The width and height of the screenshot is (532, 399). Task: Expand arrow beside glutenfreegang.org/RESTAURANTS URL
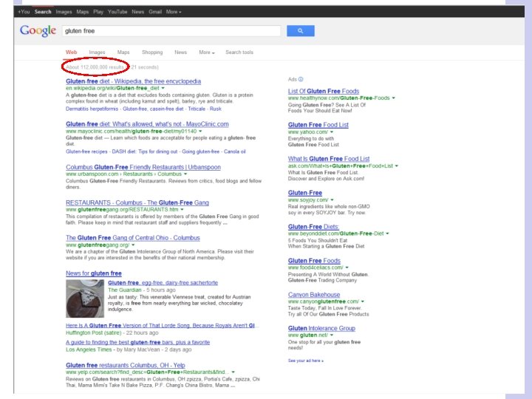click(x=183, y=210)
